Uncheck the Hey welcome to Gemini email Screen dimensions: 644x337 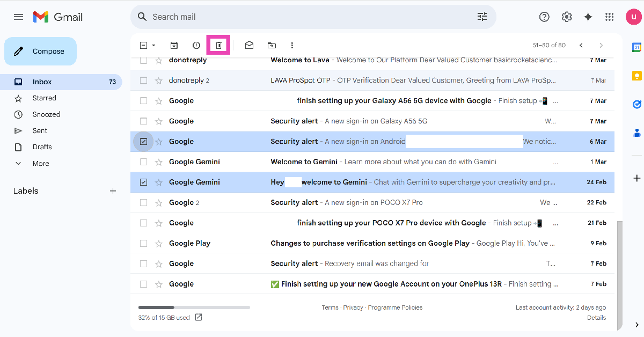coord(143,182)
